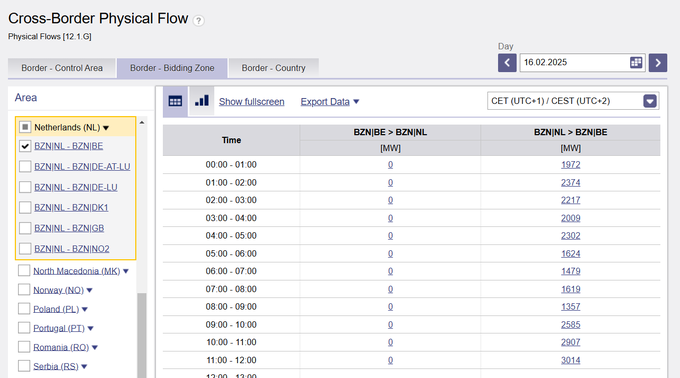The height and width of the screenshot is (378, 680).
Task: Open the BZN|NL - BZN|DK1 link
Action: pyautogui.click(x=71, y=208)
